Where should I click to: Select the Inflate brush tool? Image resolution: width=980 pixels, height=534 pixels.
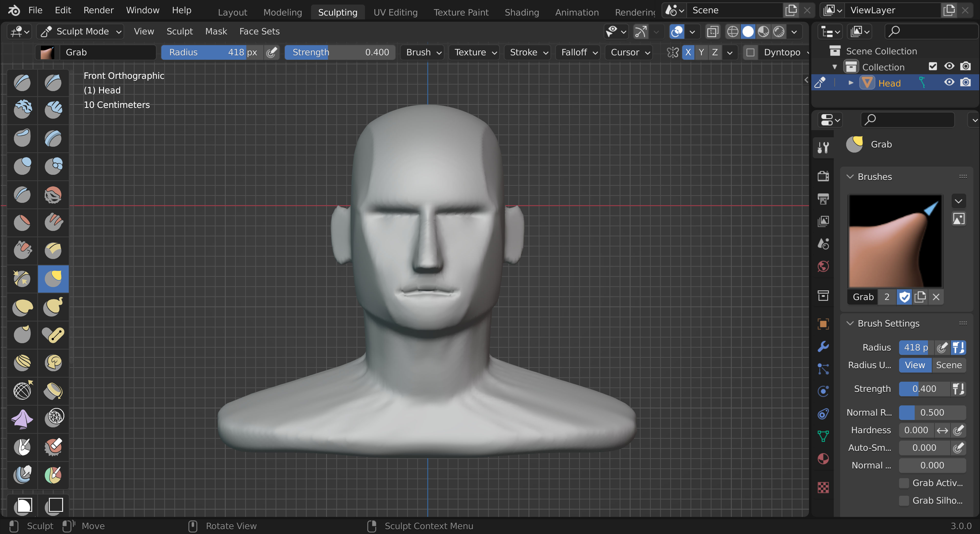click(x=22, y=166)
